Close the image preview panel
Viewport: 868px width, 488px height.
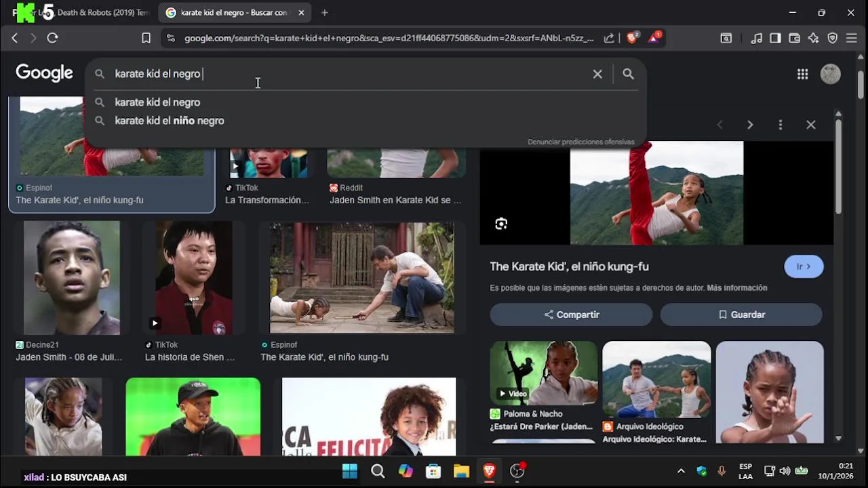[x=811, y=125]
